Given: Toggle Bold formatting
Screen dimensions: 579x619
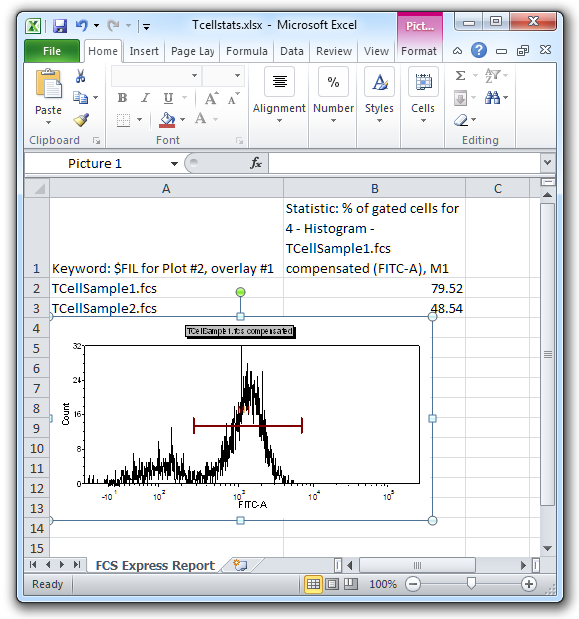Looking at the screenshot, I should (122, 98).
